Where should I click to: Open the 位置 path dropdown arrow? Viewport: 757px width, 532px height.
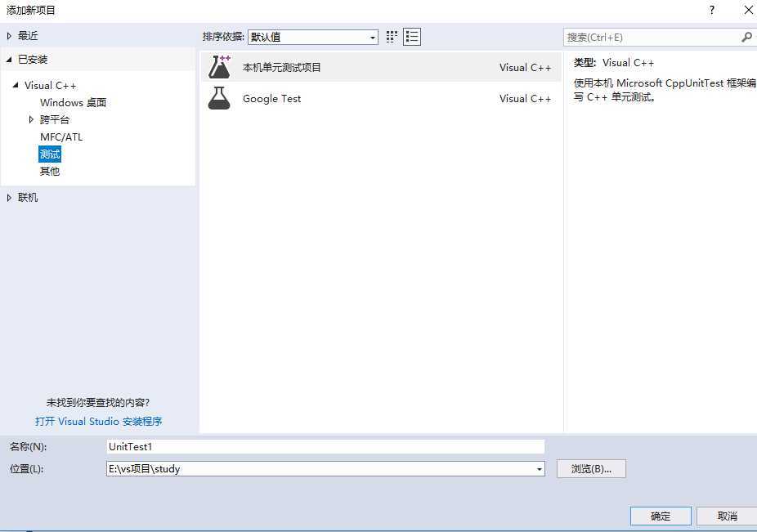tap(540, 469)
